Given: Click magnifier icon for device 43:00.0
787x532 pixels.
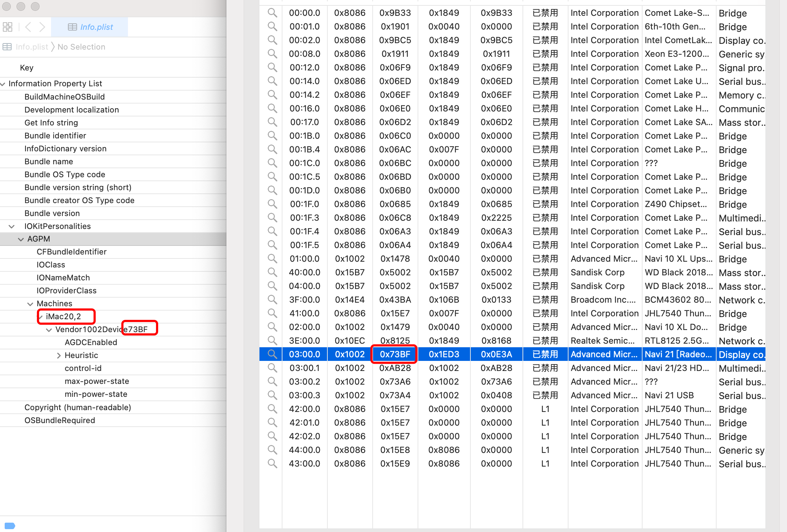Looking at the screenshot, I should coord(272,463).
